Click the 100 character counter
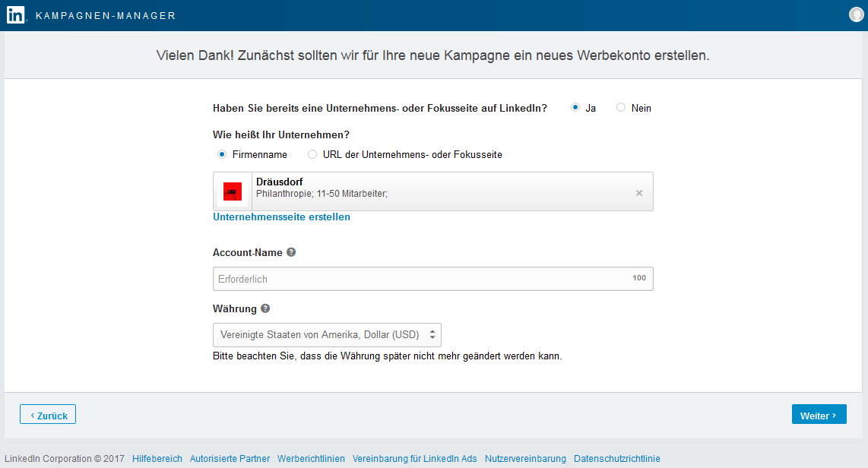Screen dimensions: 868x468 639,278
